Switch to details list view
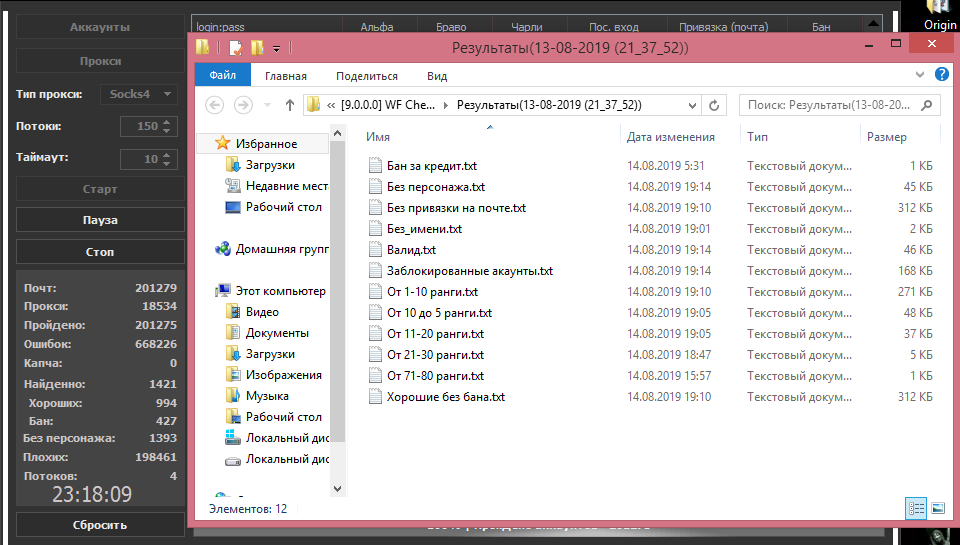Viewport: 960px width, 545px height. point(916,508)
